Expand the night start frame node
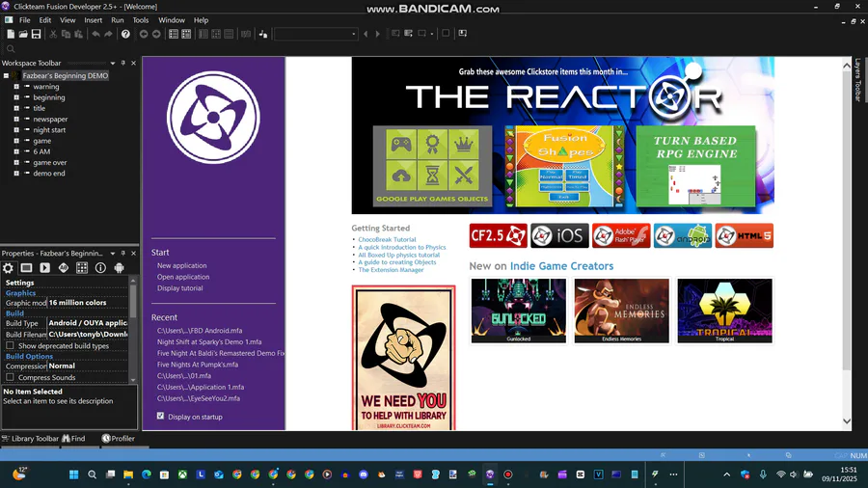The image size is (868, 488). click(x=16, y=130)
